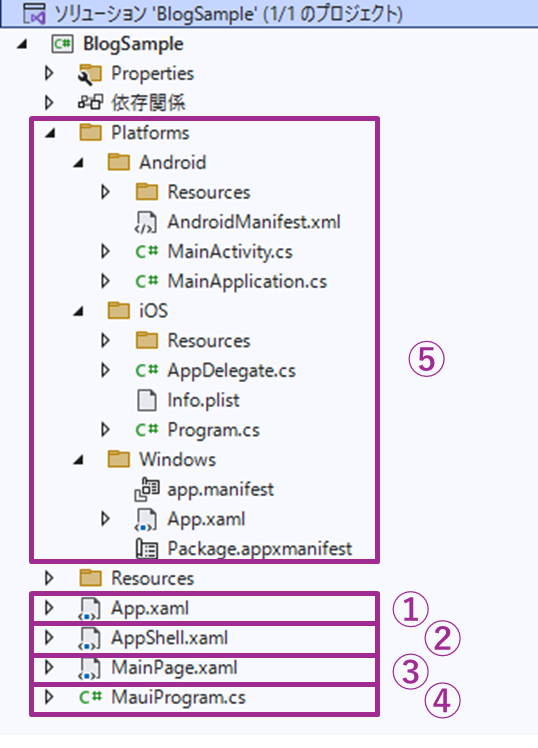This screenshot has width=538, height=748.
Task: Click the Android folder icon
Action: (x=118, y=162)
